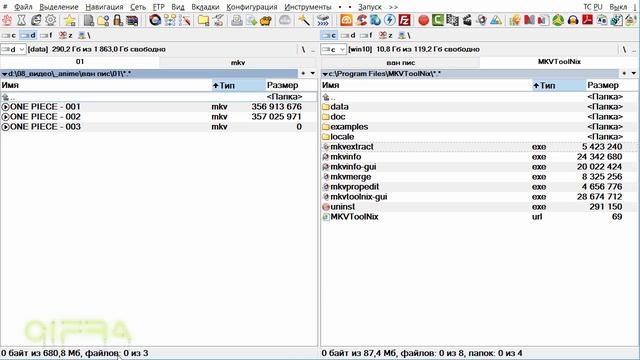
Task: Click the gray cloud icon
Action: click(285, 20)
